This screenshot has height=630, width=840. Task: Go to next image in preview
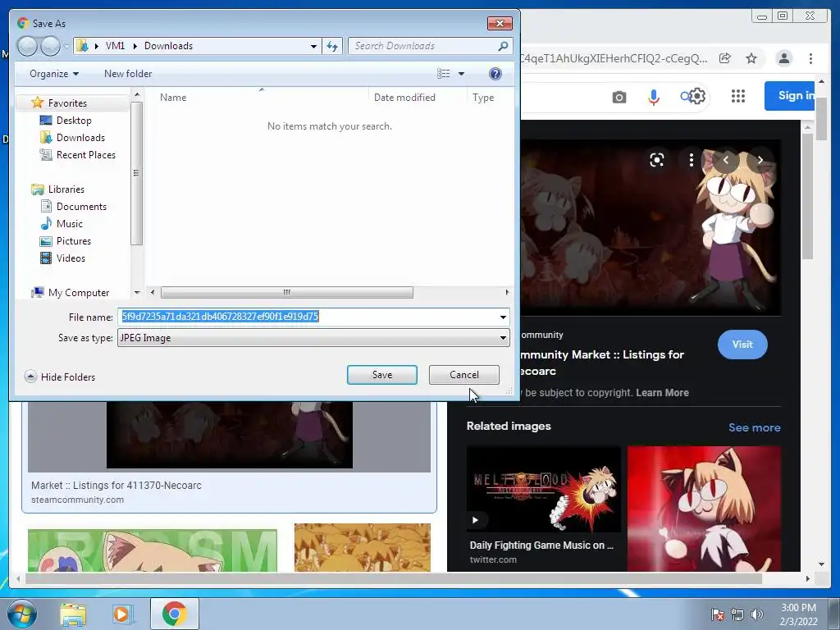pos(760,160)
